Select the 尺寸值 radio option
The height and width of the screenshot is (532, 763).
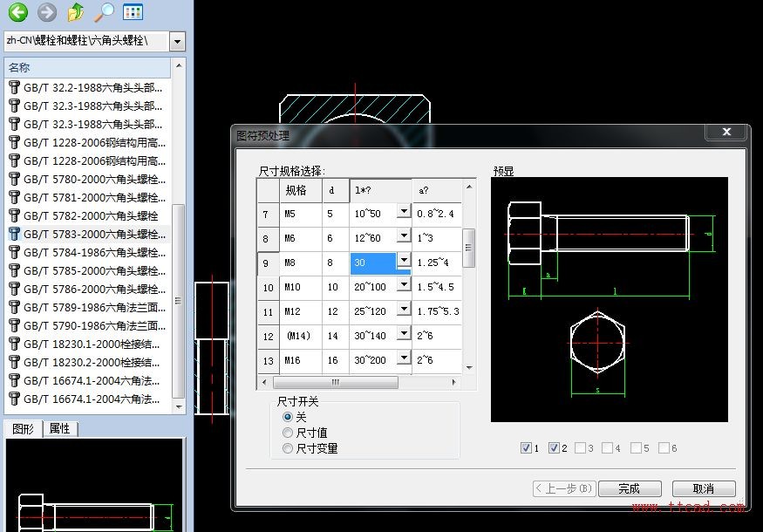(288, 433)
